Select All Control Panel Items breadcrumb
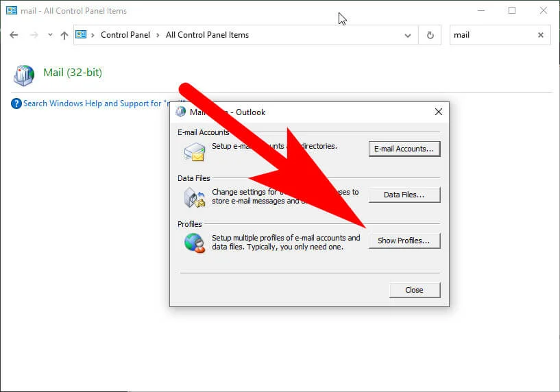 [x=207, y=35]
